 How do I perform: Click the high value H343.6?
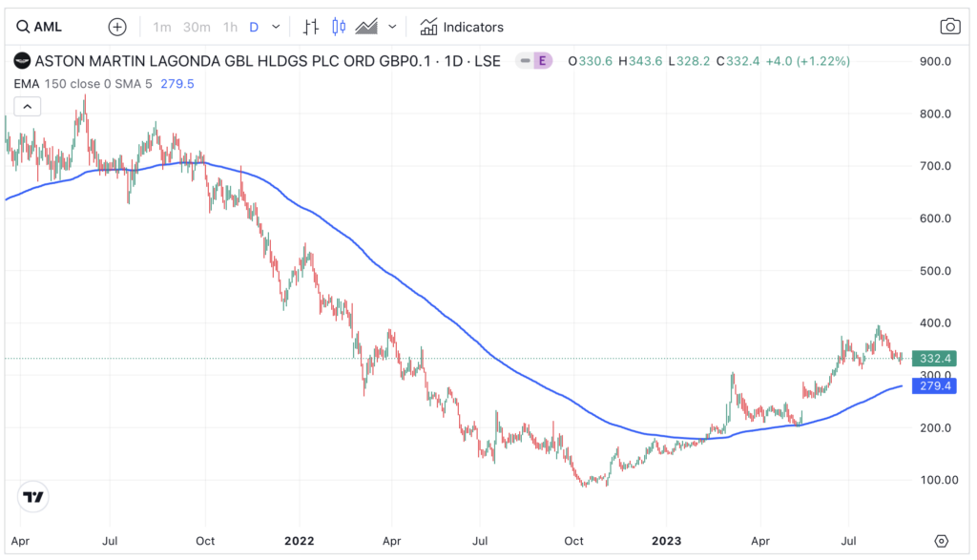[x=640, y=61]
